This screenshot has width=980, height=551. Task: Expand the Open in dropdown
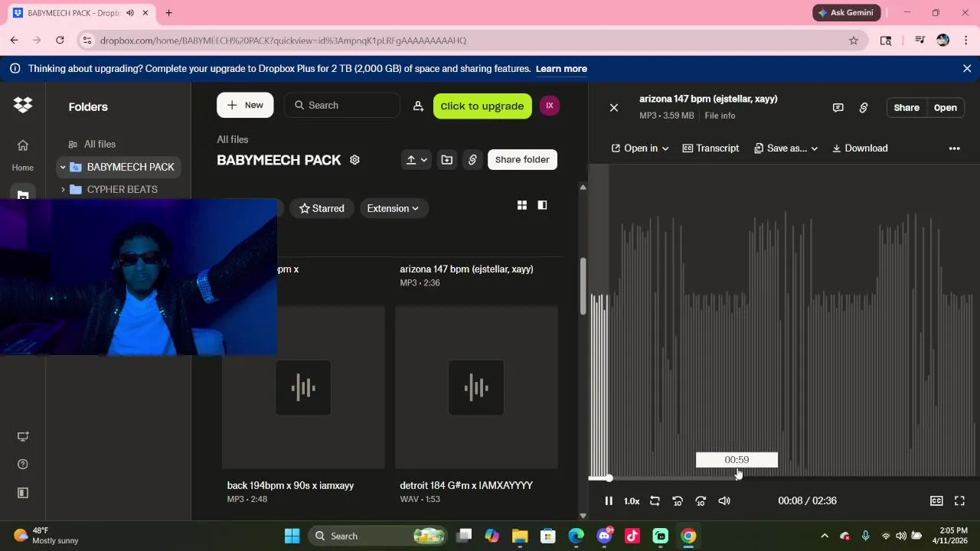[640, 148]
